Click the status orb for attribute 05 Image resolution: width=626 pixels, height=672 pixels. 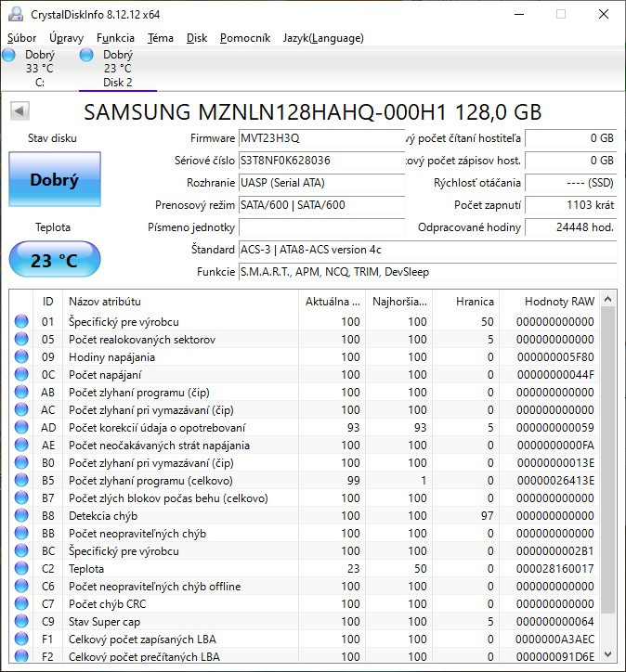click(21, 339)
